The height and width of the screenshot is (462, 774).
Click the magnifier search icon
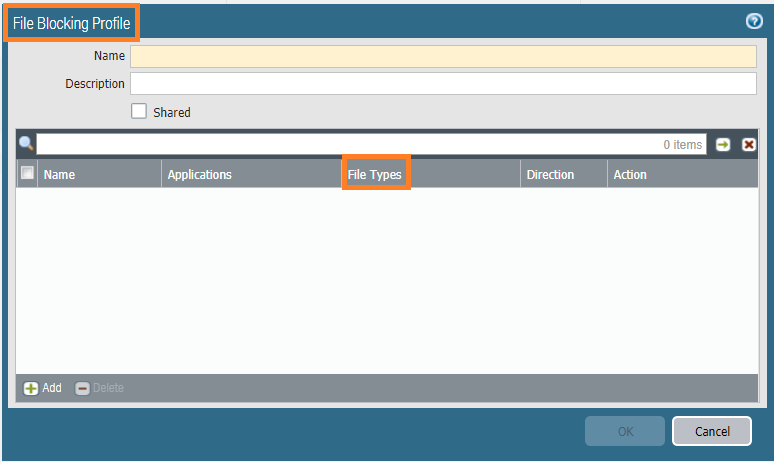pyautogui.click(x=26, y=144)
